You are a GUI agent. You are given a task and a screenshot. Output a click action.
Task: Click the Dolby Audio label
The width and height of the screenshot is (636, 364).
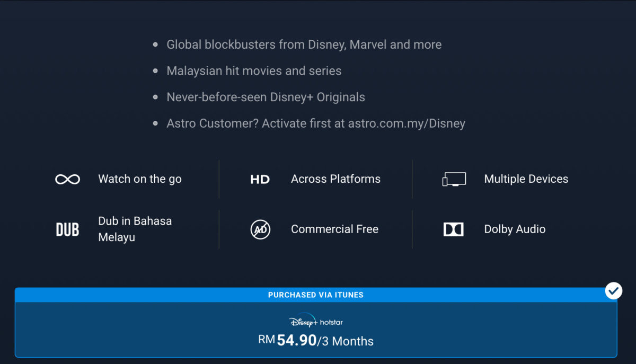coord(515,229)
